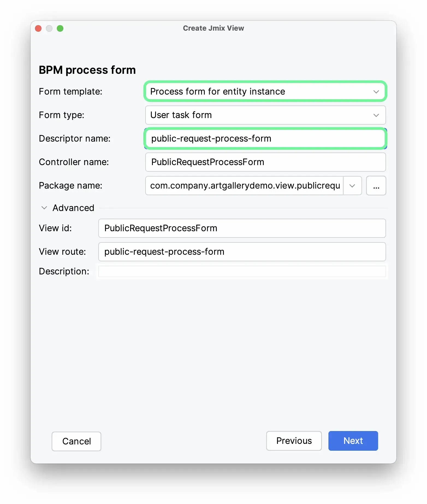Focus the empty Description field
427x504 pixels.
(x=242, y=271)
